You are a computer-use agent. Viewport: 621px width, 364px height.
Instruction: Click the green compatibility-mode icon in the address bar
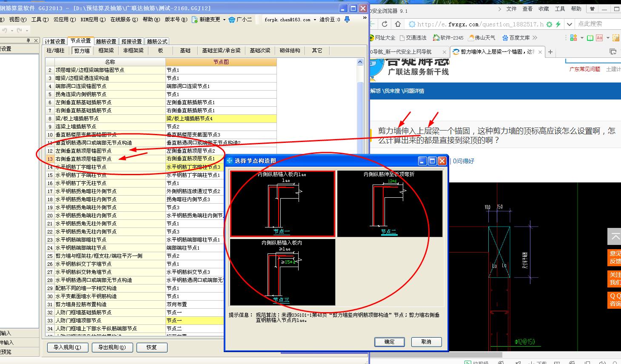549,24
